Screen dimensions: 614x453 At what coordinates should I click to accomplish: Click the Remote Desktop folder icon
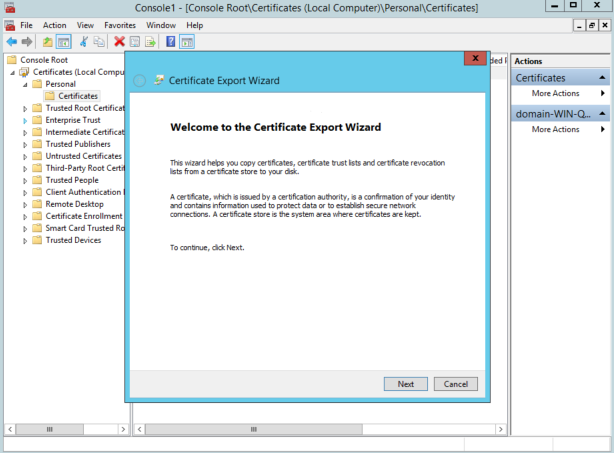pyautogui.click(x=37, y=204)
